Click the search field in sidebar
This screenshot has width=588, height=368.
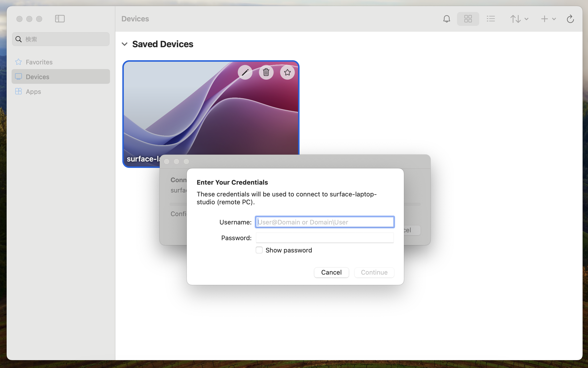click(x=64, y=39)
